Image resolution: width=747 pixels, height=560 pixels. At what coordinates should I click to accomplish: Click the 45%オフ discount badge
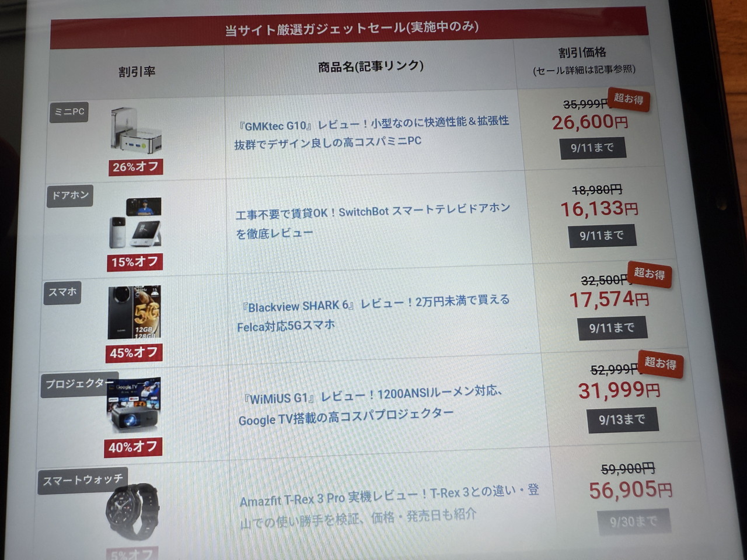pos(134,353)
